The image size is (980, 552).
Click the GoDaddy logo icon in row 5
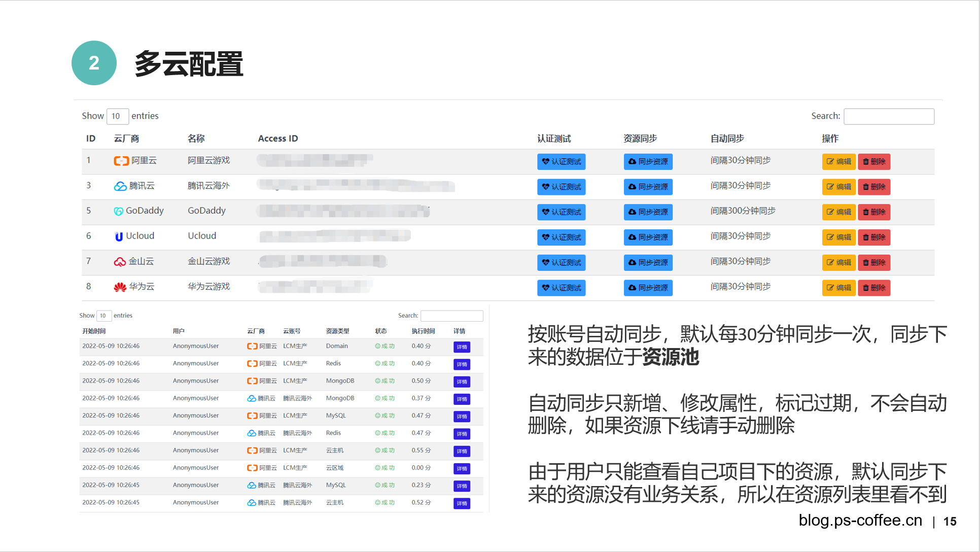[119, 211]
